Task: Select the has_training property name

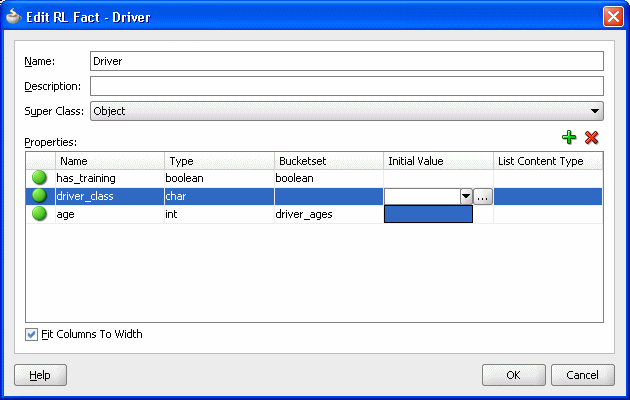Action: (x=86, y=178)
